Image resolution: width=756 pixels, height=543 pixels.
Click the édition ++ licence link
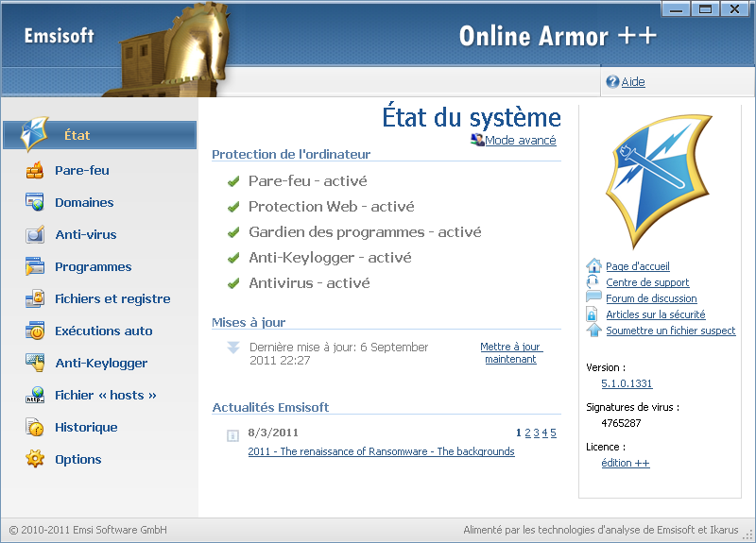(626, 463)
